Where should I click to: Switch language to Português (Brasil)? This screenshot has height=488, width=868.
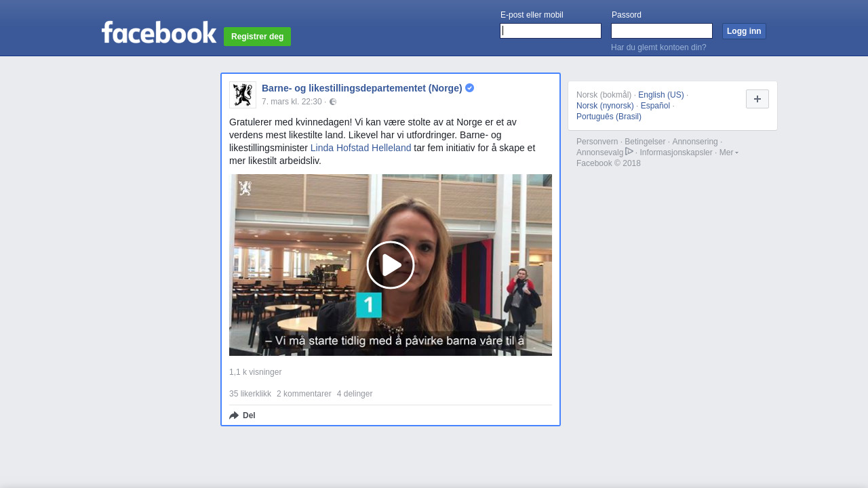point(609,117)
